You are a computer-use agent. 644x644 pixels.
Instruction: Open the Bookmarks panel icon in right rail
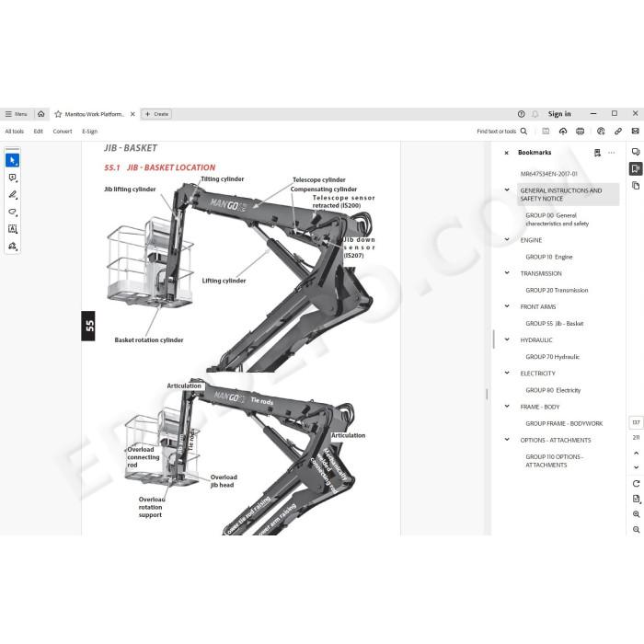(x=636, y=168)
